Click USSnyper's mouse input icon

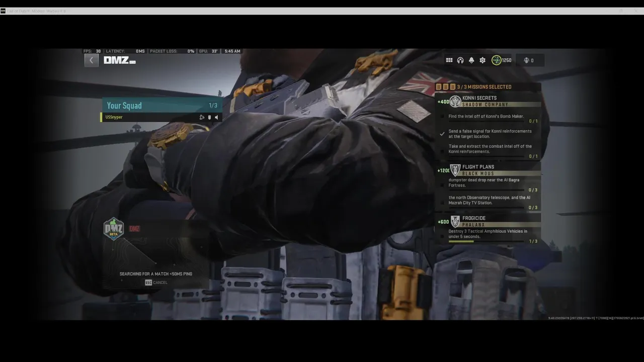pos(209,117)
